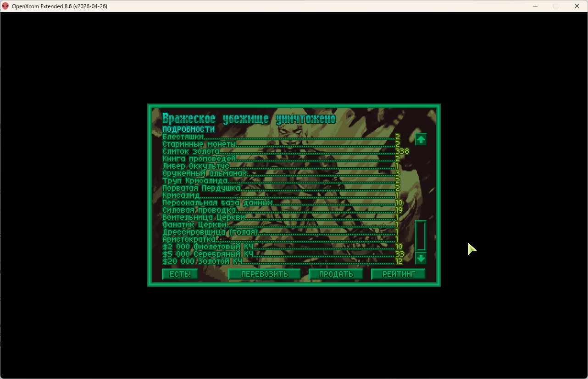Select the Воительница Церкви row
Screen dimensions: 588x379
point(286,217)
